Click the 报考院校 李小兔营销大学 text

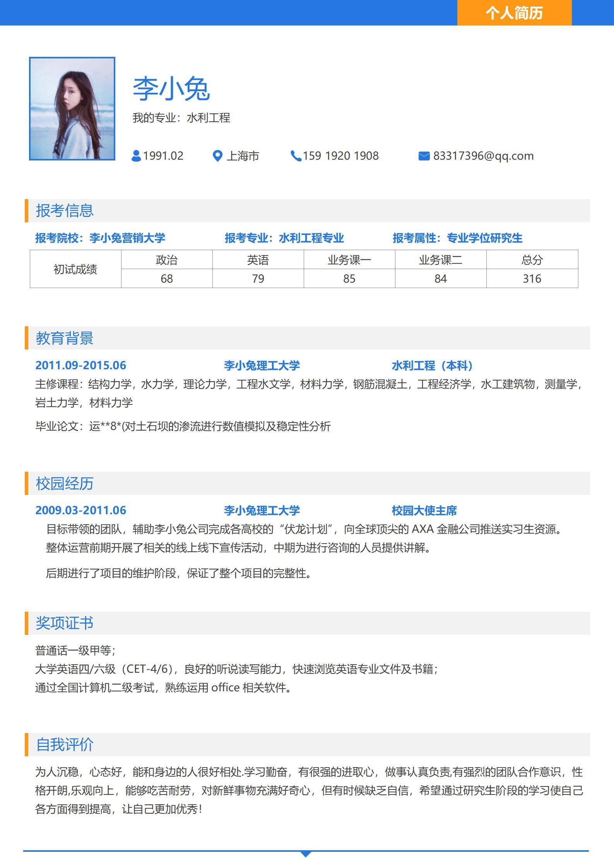tap(100, 238)
